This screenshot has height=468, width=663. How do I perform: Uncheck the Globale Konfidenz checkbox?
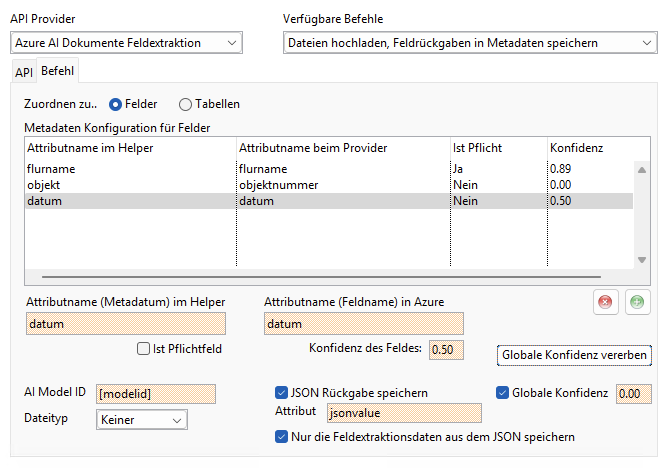click(x=503, y=393)
